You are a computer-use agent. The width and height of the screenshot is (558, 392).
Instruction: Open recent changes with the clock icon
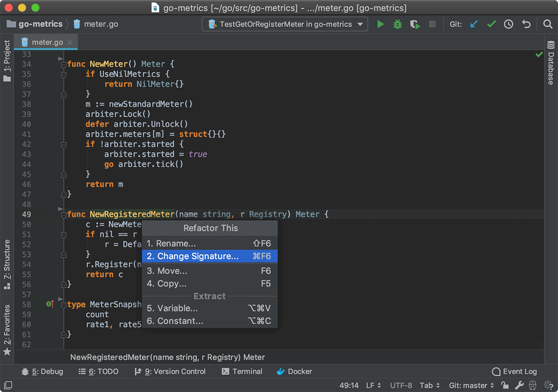click(x=509, y=24)
